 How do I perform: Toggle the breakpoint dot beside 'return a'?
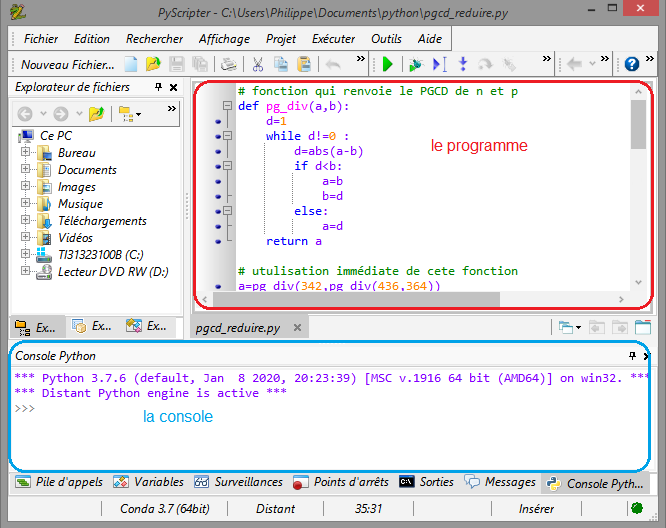pyautogui.click(x=218, y=241)
